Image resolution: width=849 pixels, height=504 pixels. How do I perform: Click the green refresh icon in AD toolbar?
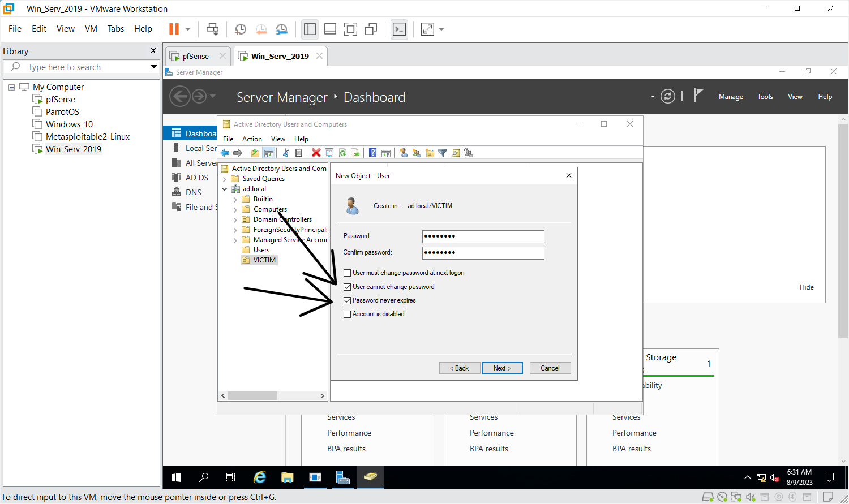342,153
